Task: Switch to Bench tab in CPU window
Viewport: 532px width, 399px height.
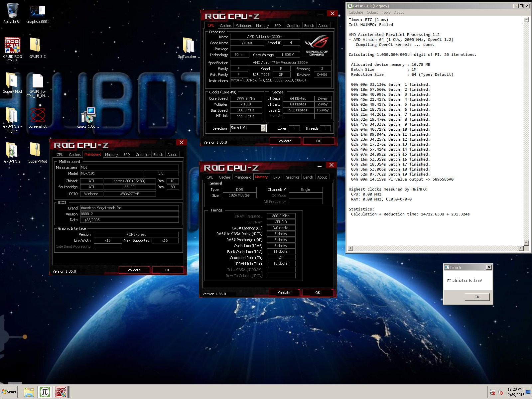Action: coord(309,26)
